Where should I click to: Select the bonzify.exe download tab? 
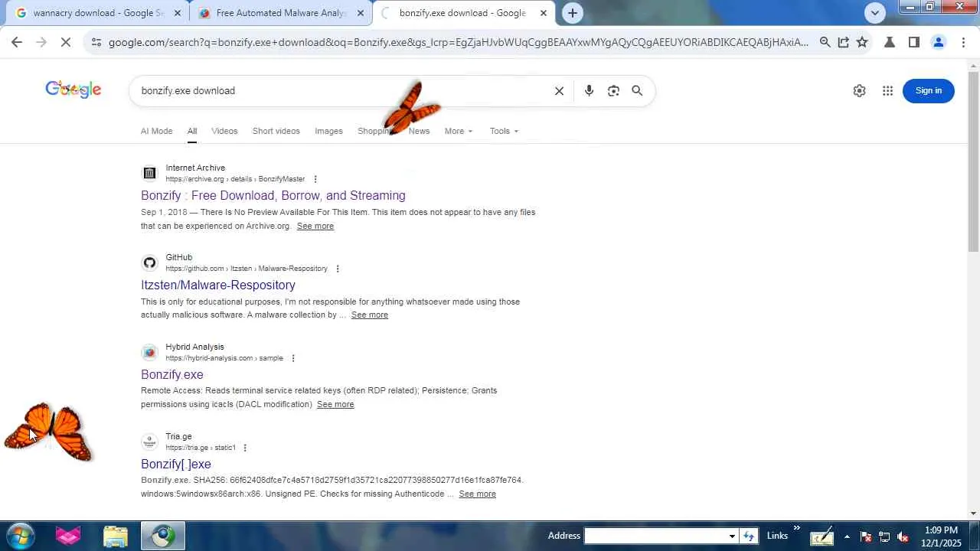462,13
